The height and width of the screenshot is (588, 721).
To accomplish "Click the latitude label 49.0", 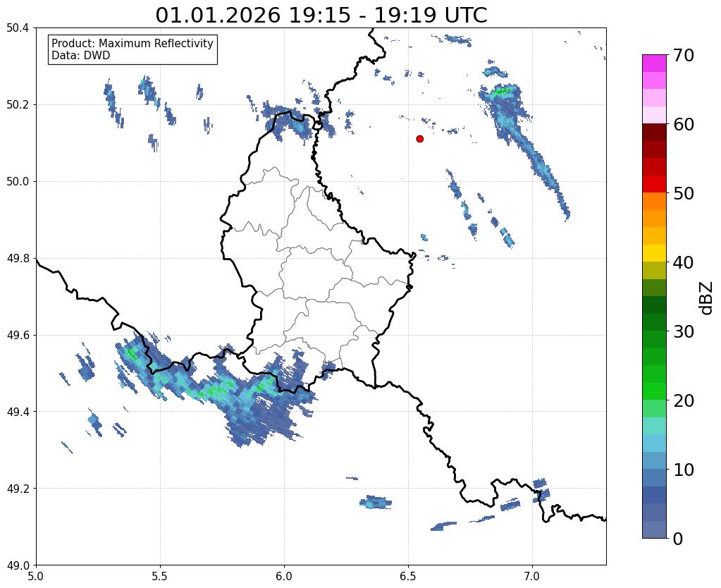I will pos(18,565).
